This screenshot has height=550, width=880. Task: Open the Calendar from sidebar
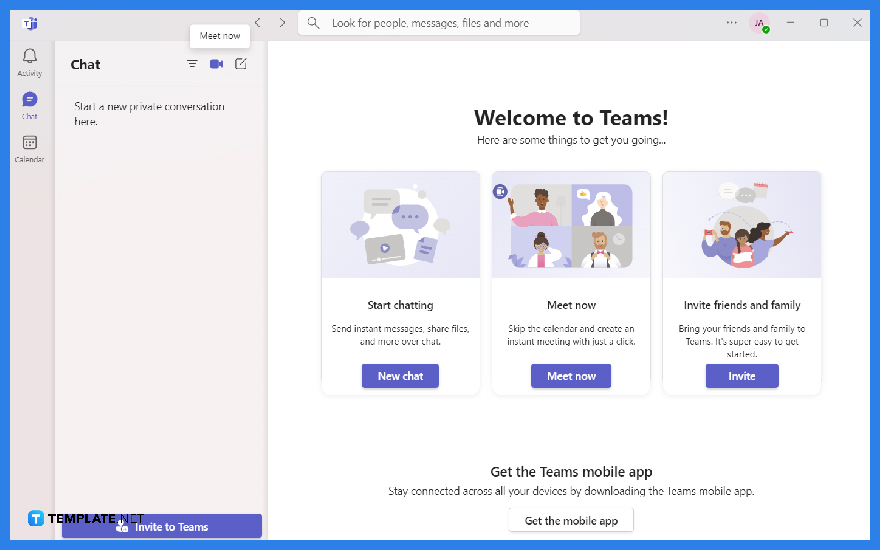click(30, 148)
